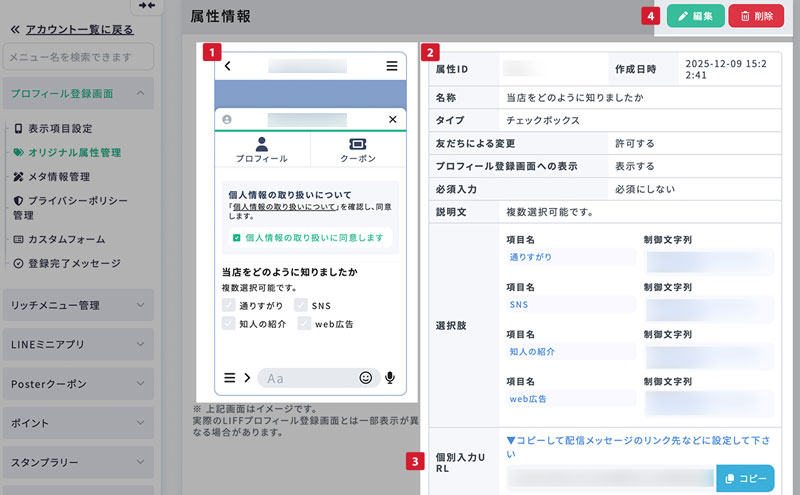This screenshot has width=800, height=495.
Task: Expand the LINEミニアプリ section
Action: [78, 345]
